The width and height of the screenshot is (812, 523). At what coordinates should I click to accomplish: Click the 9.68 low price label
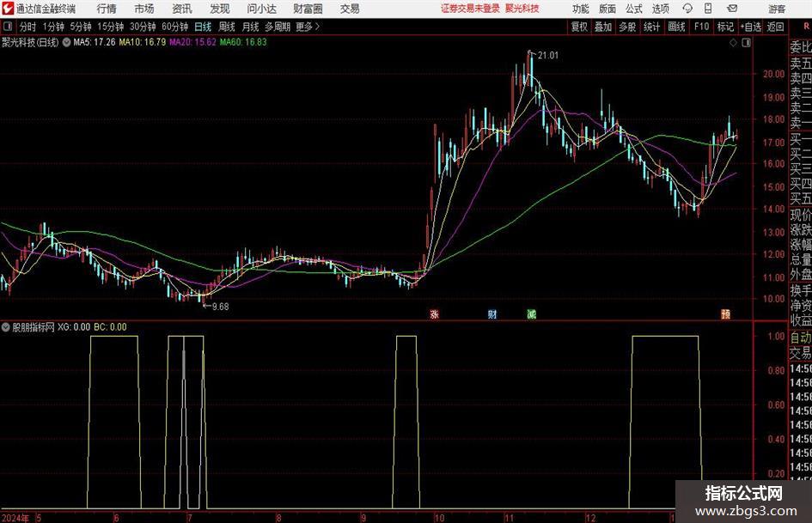pos(221,307)
